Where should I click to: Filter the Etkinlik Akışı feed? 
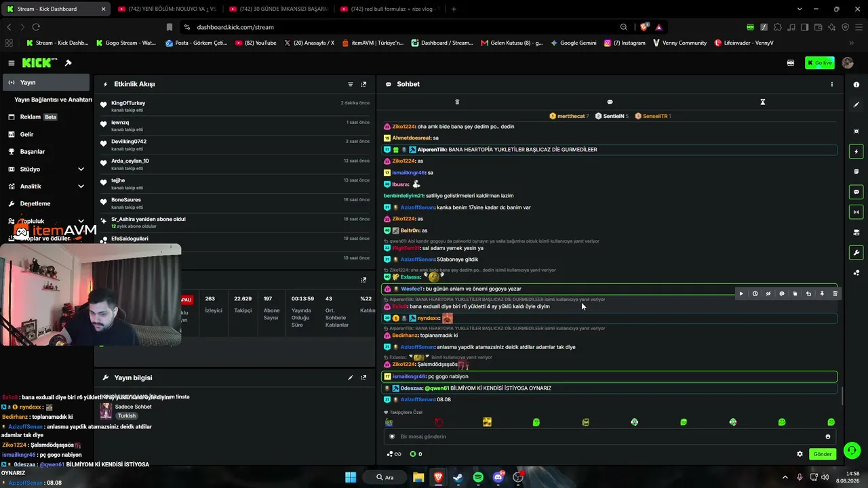click(x=351, y=84)
